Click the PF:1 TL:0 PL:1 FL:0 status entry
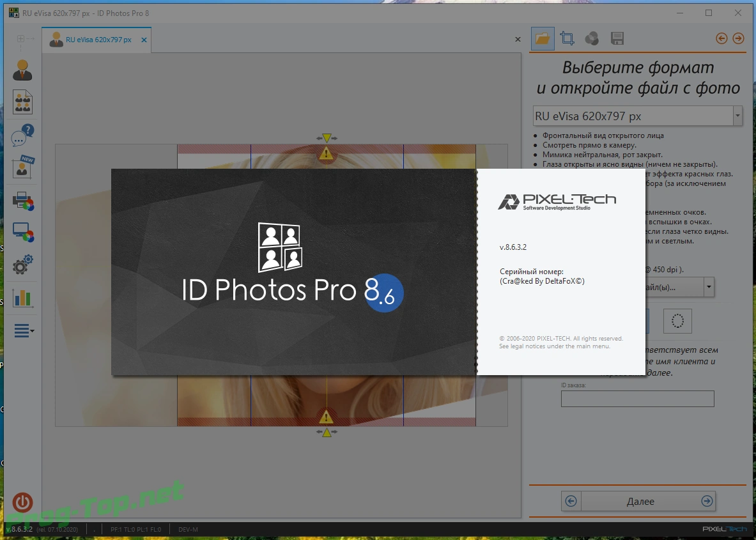Image resolution: width=756 pixels, height=540 pixels. [136, 529]
